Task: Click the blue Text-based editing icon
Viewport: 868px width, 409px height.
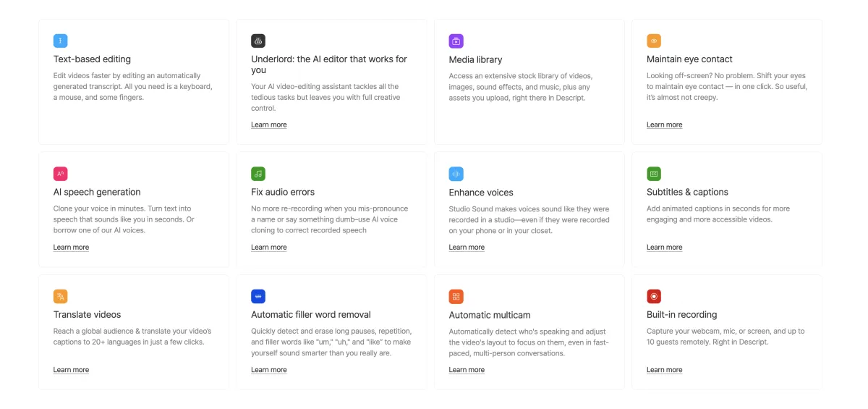Action: click(60, 41)
